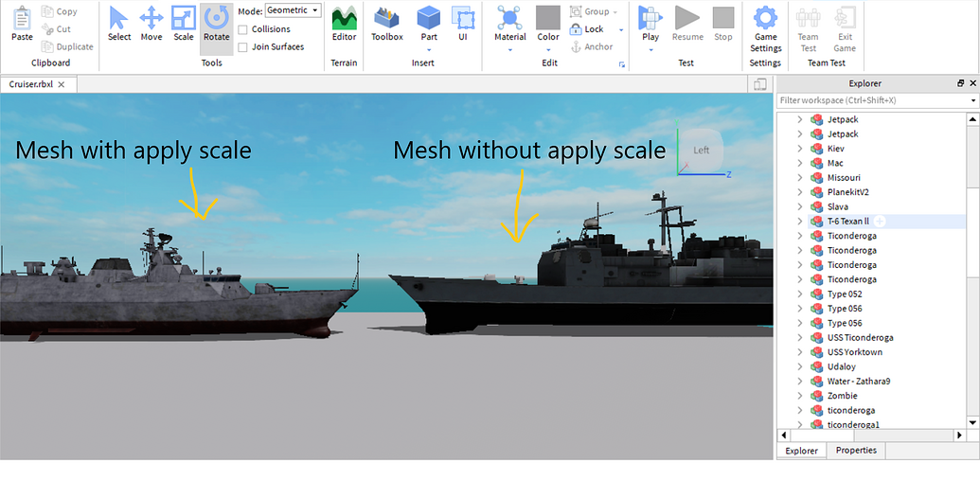Expand the Missouri model in Explorer
This screenshot has width=980, height=481.
[799, 177]
